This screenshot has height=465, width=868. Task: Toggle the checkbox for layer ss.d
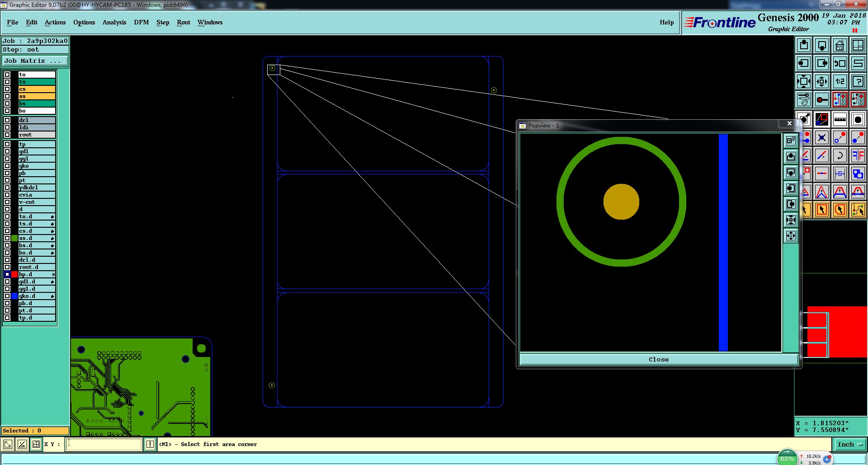click(7, 238)
